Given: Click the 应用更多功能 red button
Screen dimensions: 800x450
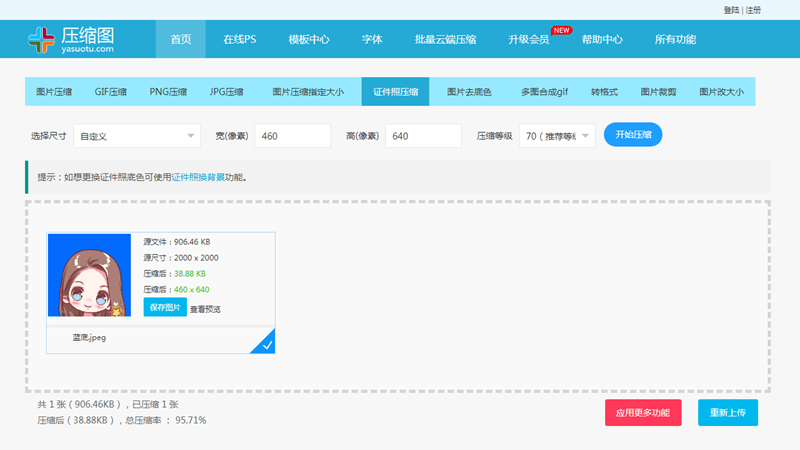Looking at the screenshot, I should click(x=643, y=413).
